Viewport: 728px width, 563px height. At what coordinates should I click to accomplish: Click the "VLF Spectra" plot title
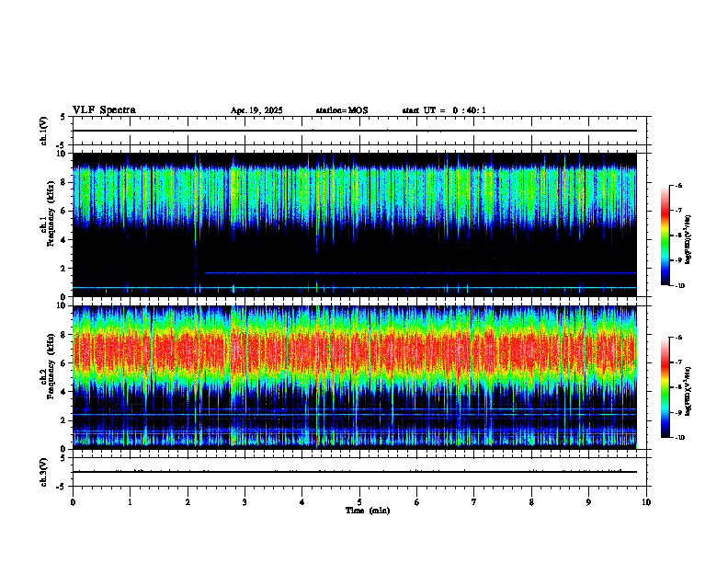(x=104, y=110)
